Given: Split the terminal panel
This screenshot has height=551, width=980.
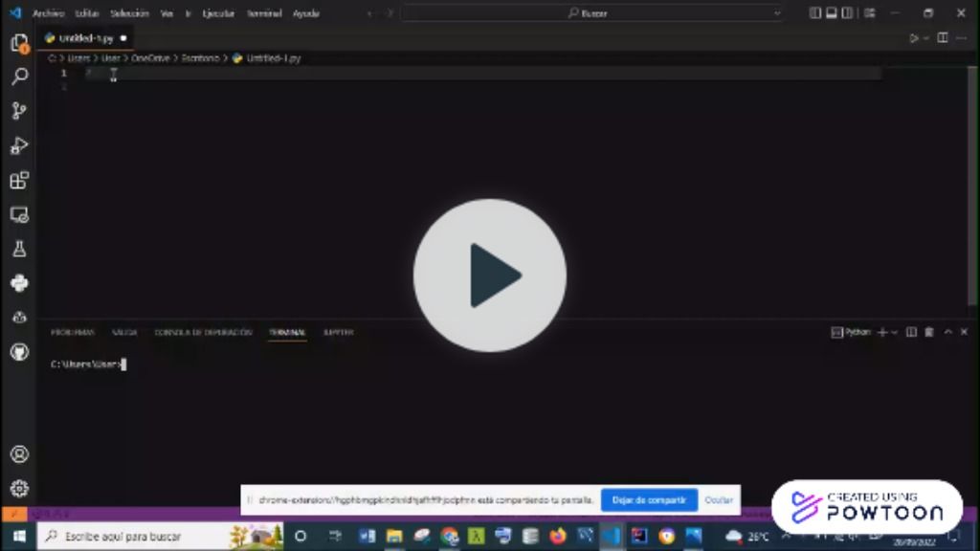Looking at the screenshot, I should 911,332.
